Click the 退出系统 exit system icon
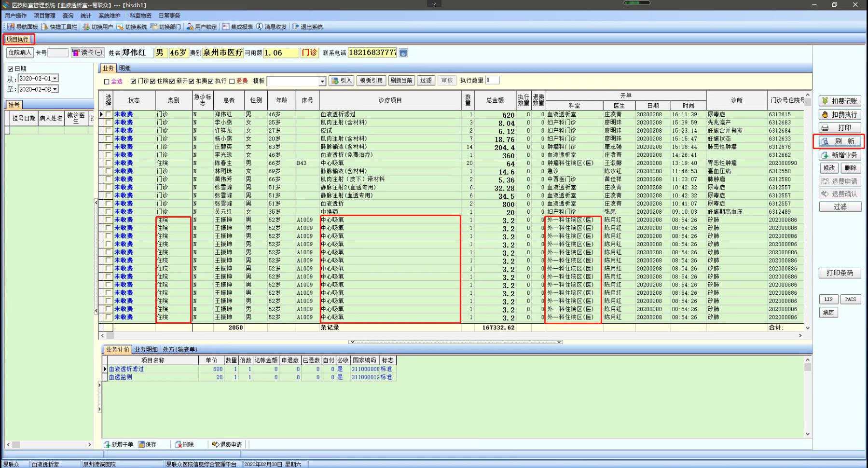The image size is (868, 468). pos(296,27)
